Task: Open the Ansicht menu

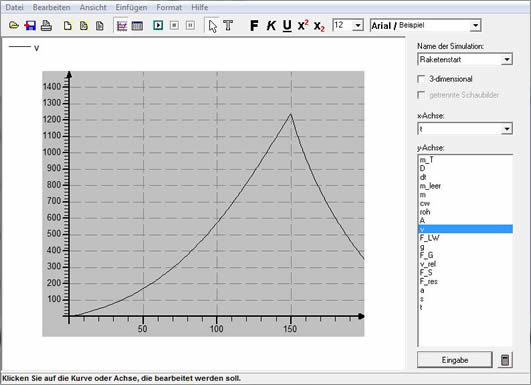Action: click(93, 7)
